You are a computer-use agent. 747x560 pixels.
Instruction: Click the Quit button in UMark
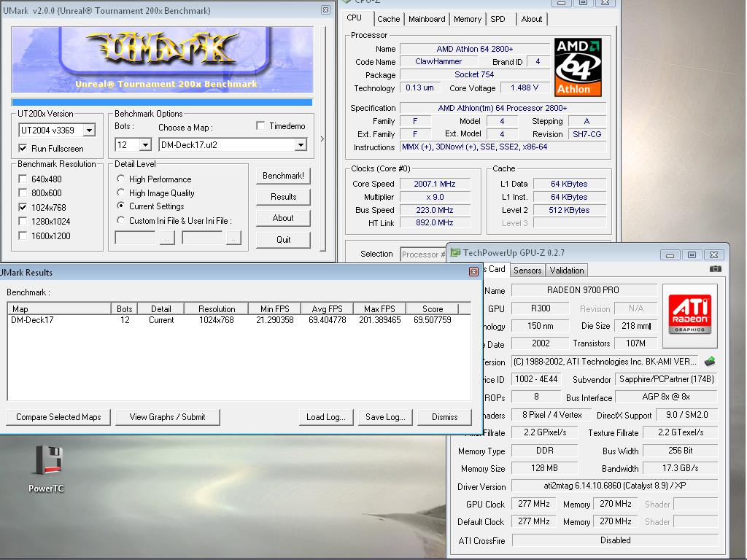(x=283, y=239)
